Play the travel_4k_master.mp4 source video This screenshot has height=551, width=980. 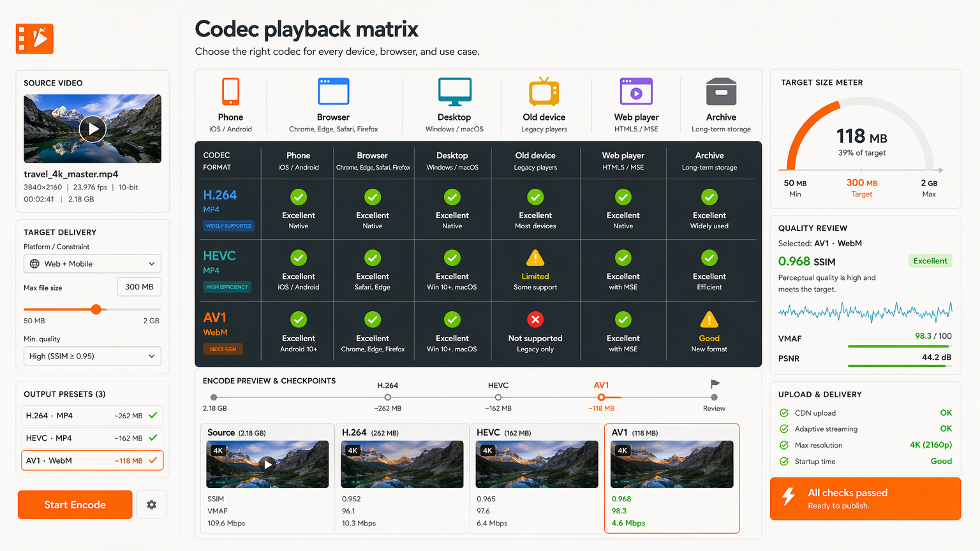93,129
